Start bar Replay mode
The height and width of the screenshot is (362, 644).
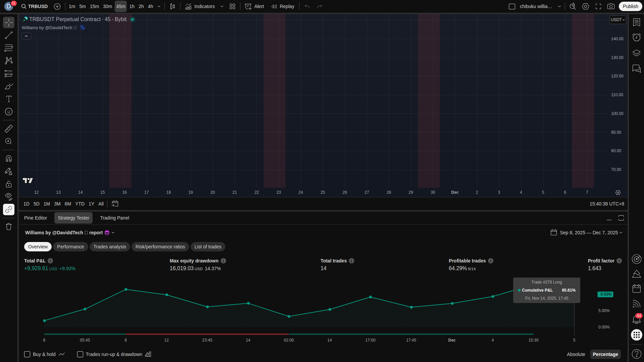click(x=283, y=6)
